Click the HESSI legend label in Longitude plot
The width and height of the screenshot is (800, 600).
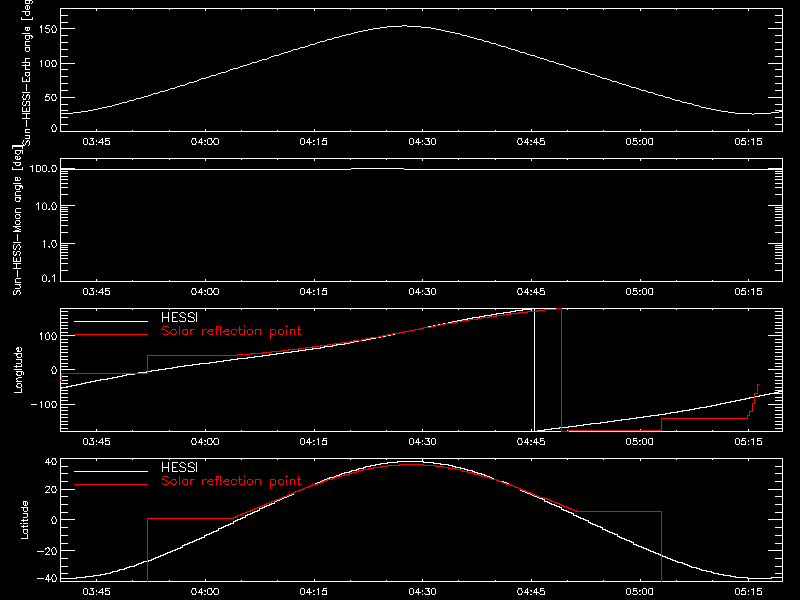tap(179, 317)
